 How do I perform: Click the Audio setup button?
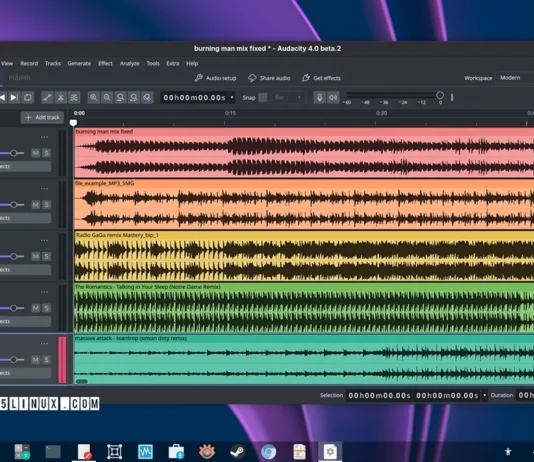point(216,78)
